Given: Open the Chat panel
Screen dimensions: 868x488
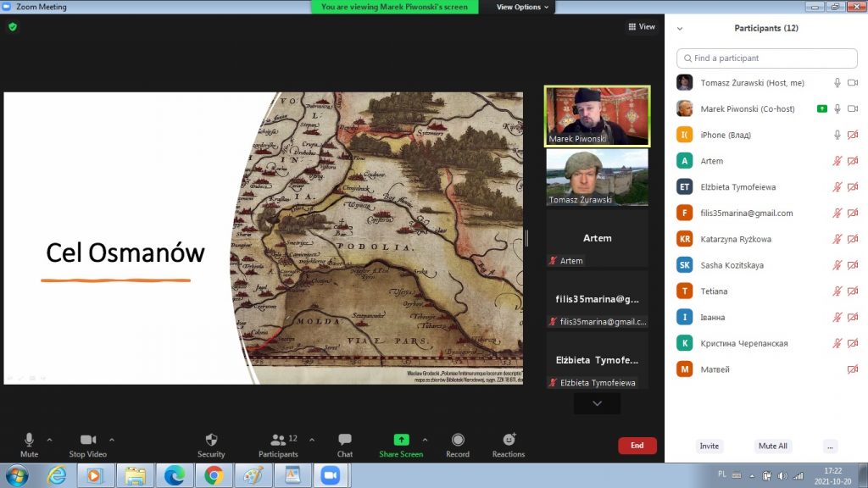Looking at the screenshot, I should pos(345,441).
